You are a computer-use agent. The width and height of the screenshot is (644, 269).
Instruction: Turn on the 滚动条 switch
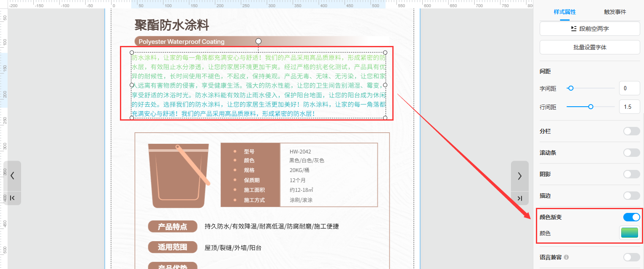631,153
